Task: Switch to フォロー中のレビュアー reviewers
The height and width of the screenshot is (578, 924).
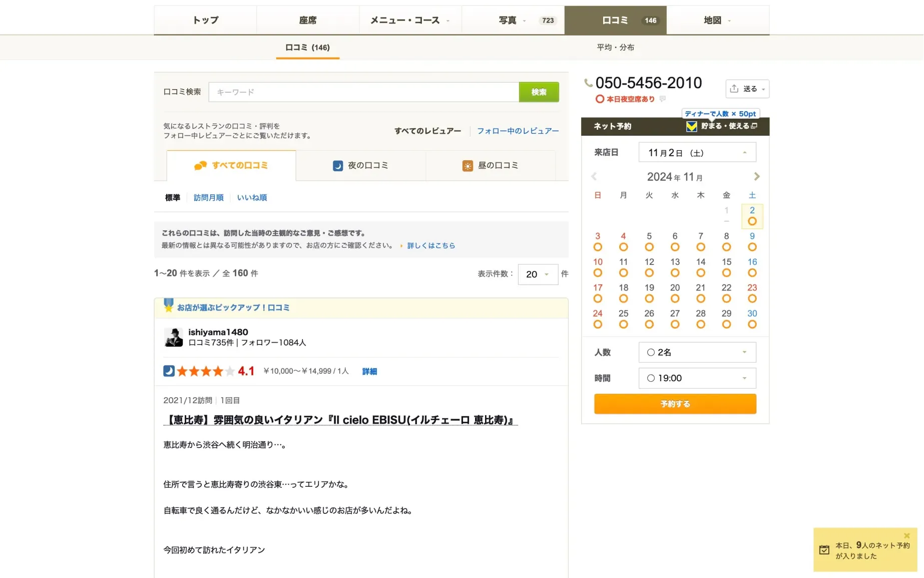Action: pyautogui.click(x=518, y=131)
